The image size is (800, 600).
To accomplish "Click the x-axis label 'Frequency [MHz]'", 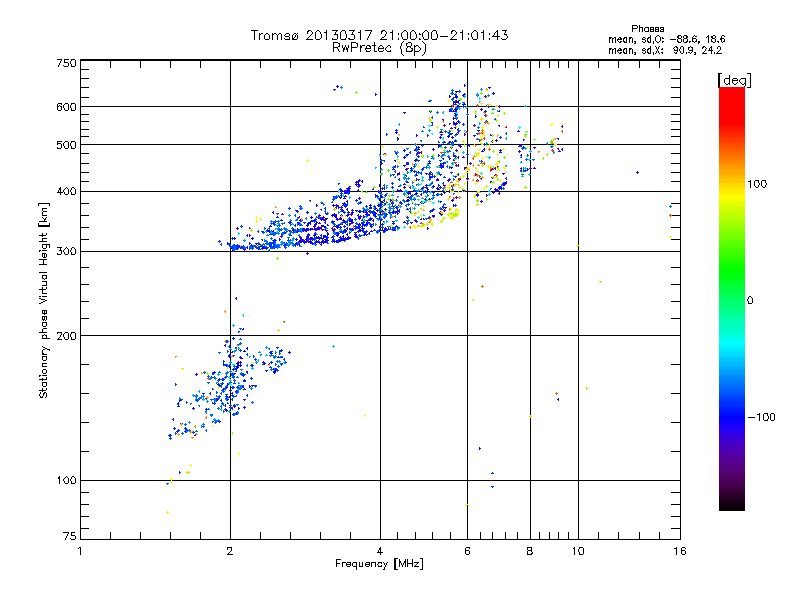I will (x=379, y=564).
